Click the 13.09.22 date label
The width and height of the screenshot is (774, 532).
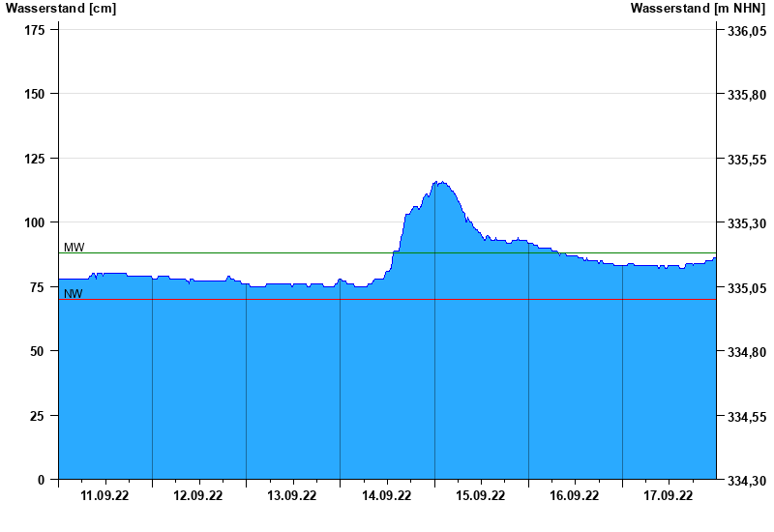tap(292, 495)
